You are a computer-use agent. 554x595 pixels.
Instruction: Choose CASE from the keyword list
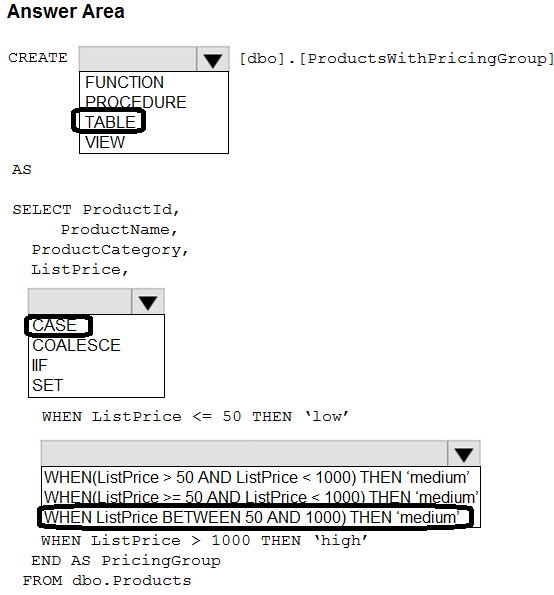(54, 325)
